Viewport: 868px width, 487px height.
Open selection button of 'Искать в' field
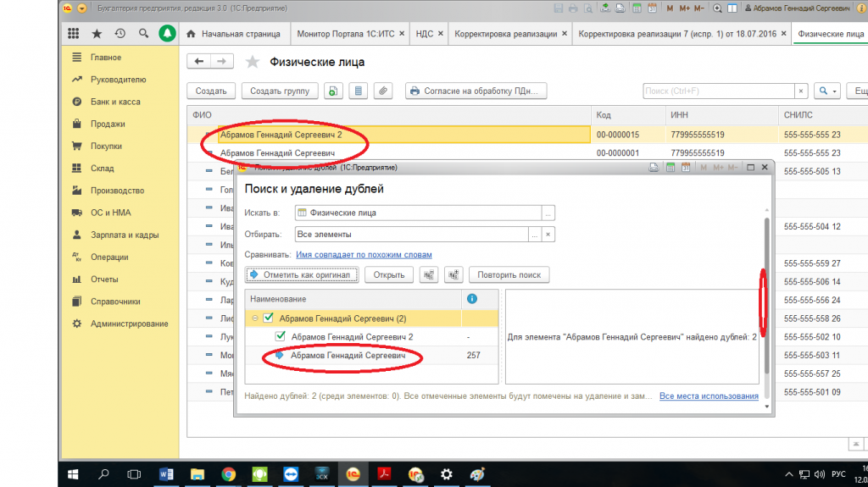548,213
